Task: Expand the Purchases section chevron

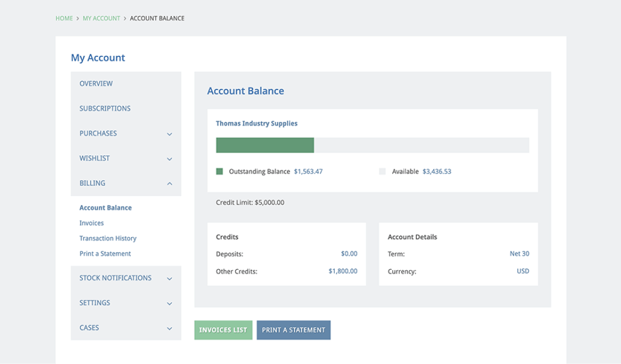Action: (169, 134)
